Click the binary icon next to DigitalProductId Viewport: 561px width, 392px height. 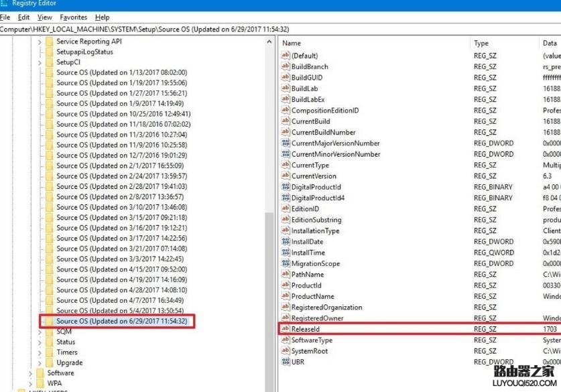pyautogui.click(x=284, y=187)
